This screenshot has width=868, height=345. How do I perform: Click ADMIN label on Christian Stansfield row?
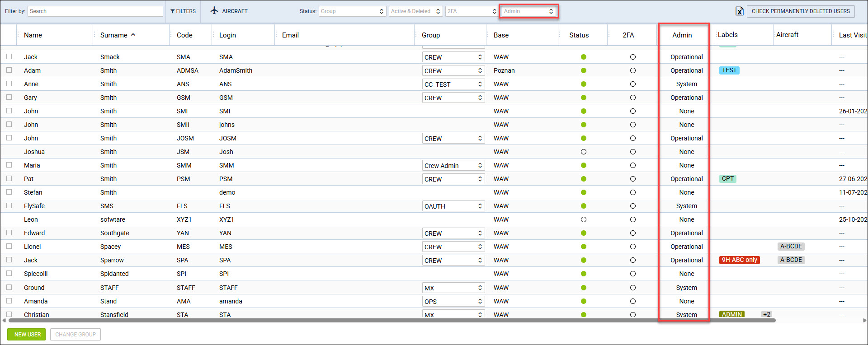732,314
